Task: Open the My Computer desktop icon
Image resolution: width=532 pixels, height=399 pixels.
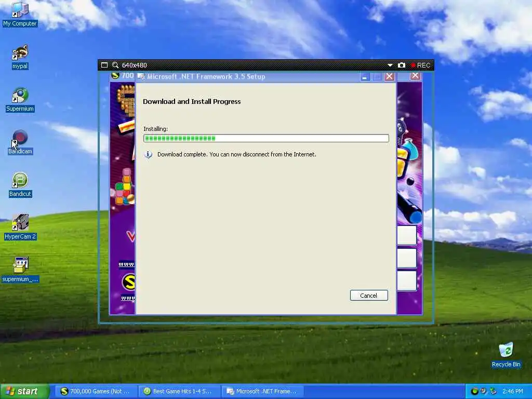Action: 20,14
